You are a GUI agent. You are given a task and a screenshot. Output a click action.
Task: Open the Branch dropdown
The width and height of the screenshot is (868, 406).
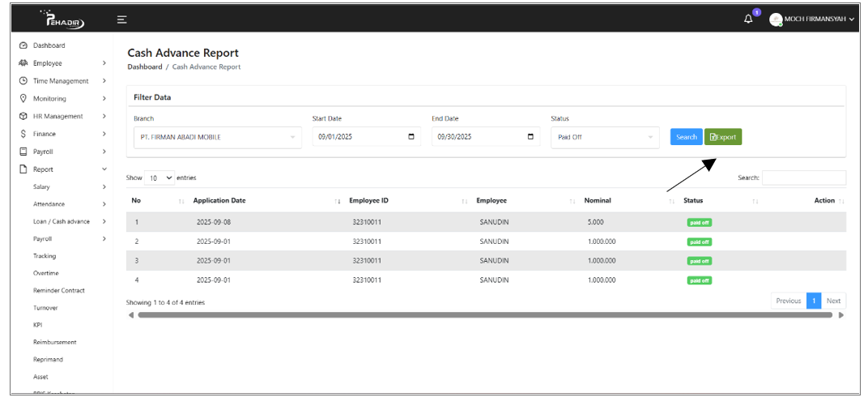click(216, 137)
